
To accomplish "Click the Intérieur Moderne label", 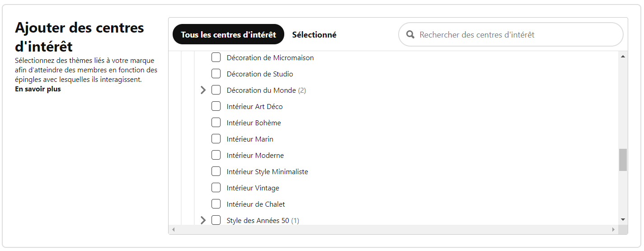I will (x=255, y=155).
